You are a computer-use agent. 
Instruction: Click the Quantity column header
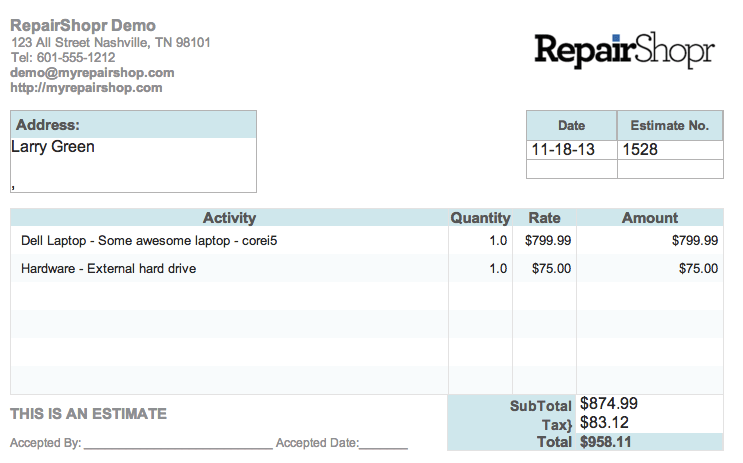(x=480, y=218)
